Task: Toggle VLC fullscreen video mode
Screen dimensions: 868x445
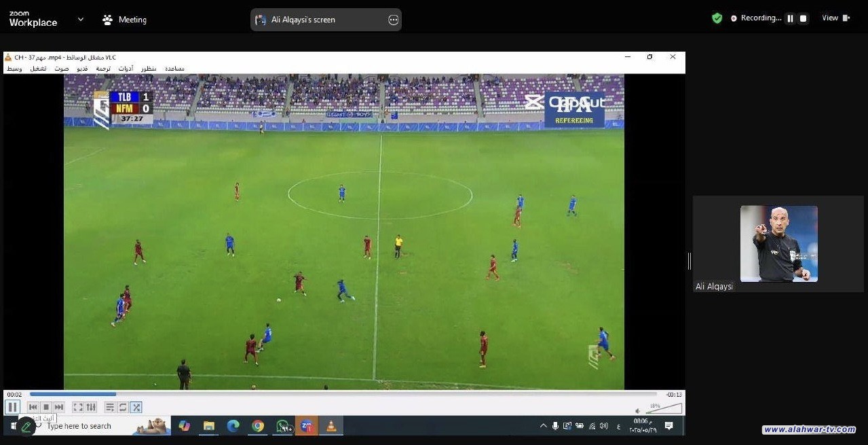Action: pos(78,407)
